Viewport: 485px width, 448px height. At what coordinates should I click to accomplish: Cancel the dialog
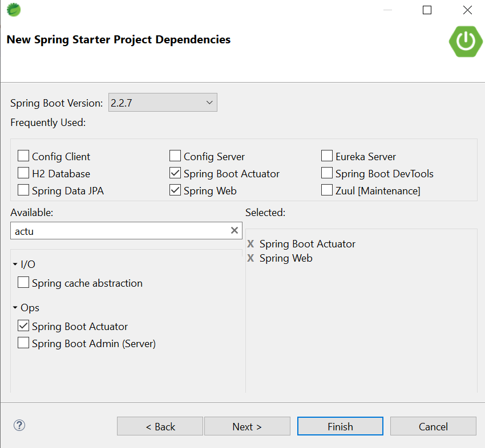433,426
